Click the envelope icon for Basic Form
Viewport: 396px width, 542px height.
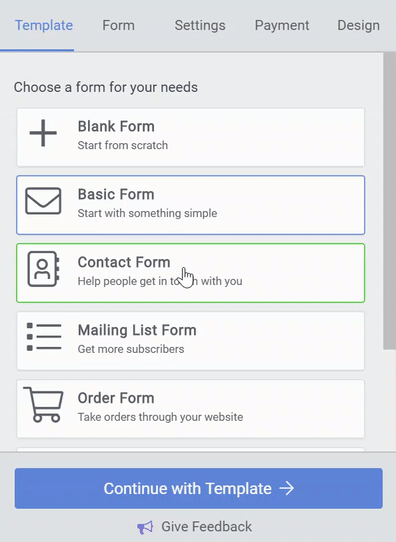43,201
